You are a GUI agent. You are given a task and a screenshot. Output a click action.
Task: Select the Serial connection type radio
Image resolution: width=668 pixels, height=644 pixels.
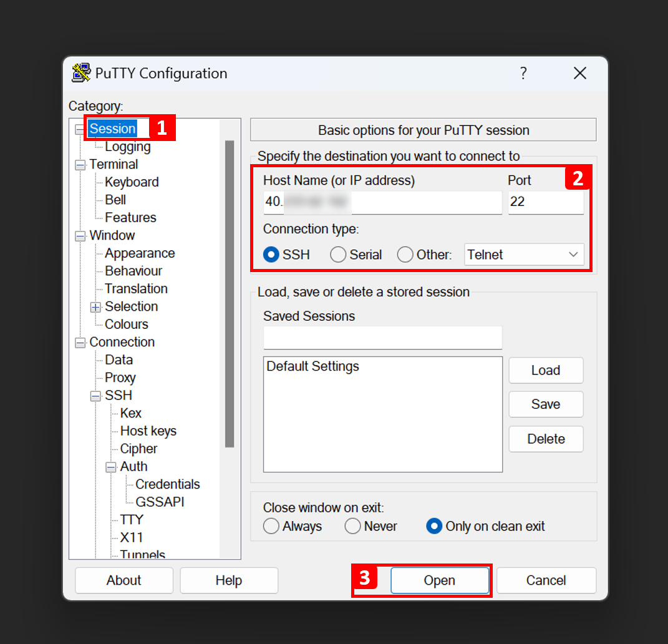[338, 255]
